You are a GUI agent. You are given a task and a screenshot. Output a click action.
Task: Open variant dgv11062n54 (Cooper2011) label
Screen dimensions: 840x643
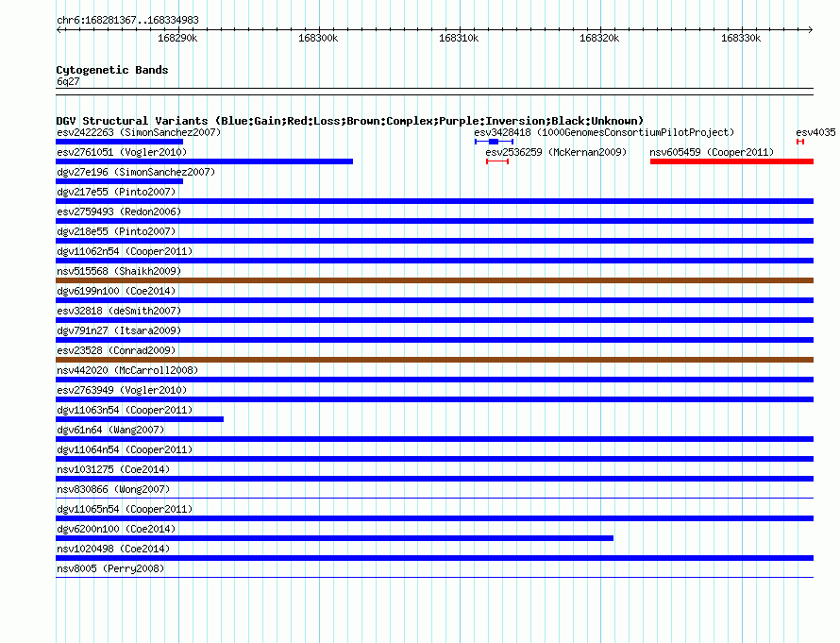tap(125, 251)
